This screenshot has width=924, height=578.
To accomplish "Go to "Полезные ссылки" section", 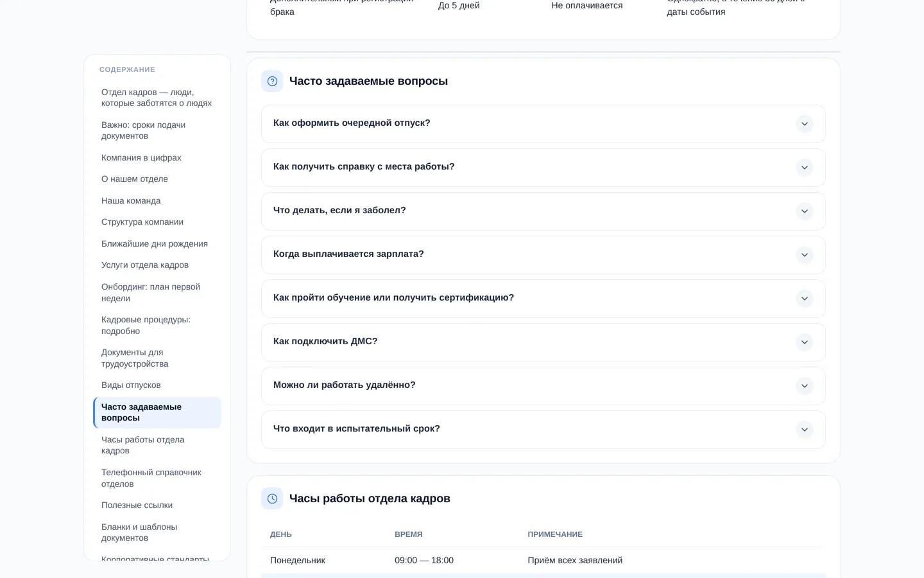I will pyautogui.click(x=157, y=505).
